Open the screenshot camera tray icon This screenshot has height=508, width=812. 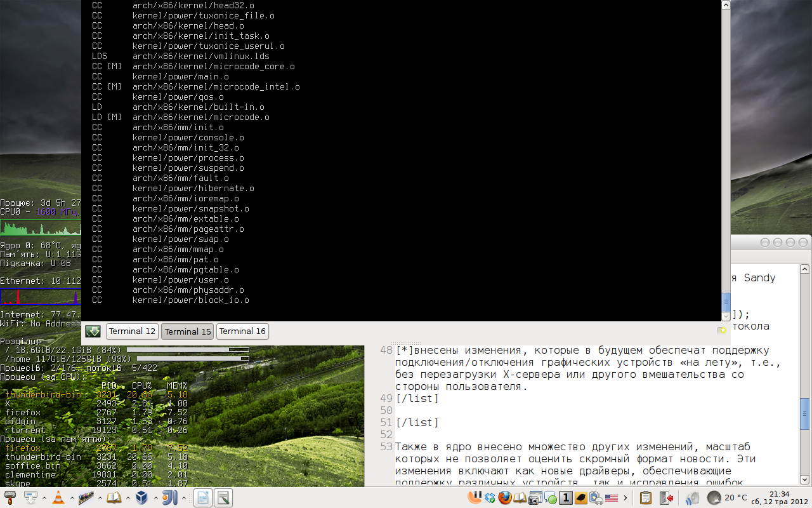535,498
